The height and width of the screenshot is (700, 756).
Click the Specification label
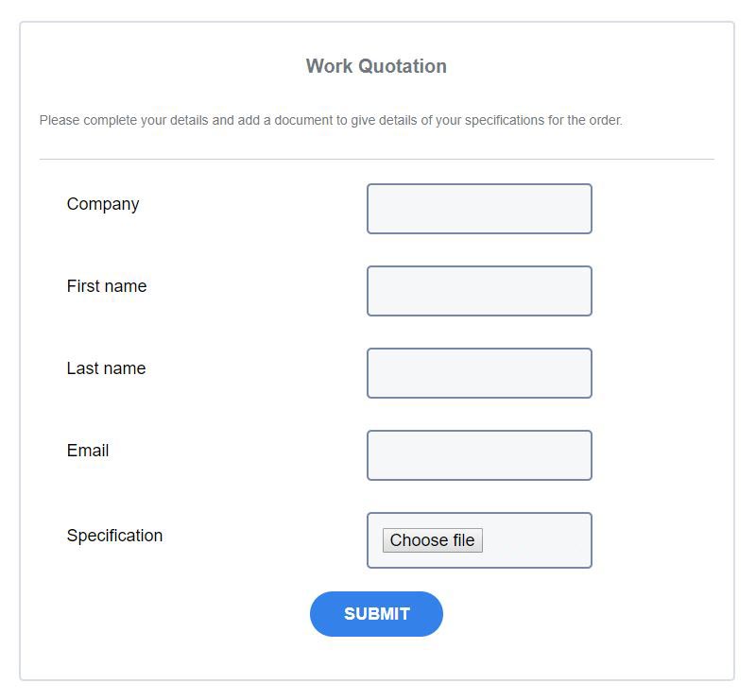point(114,535)
